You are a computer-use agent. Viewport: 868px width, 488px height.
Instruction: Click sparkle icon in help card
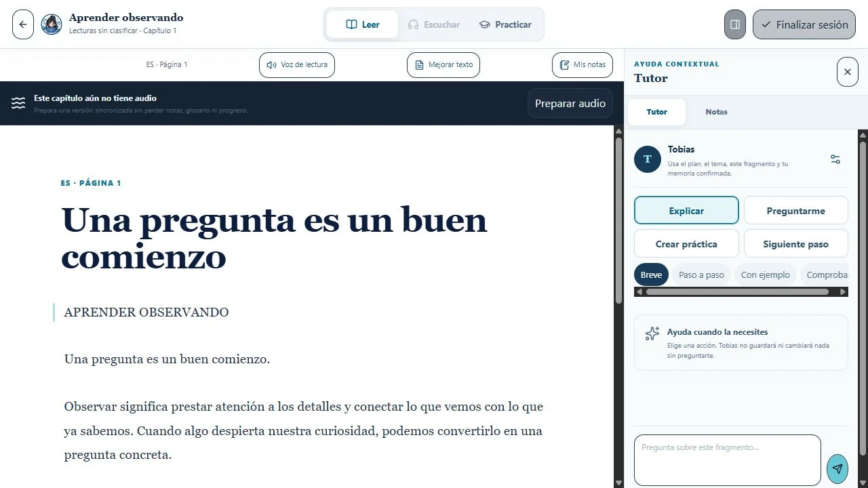click(x=652, y=333)
